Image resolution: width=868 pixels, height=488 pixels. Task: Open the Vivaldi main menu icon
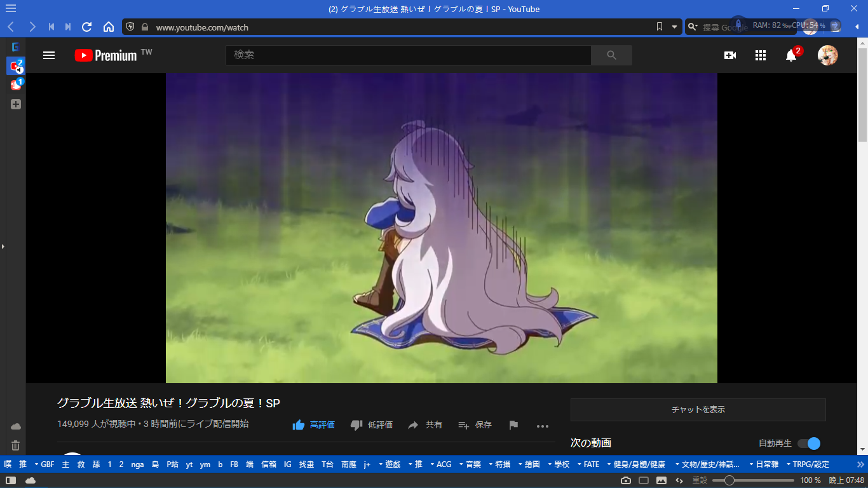[x=11, y=9]
